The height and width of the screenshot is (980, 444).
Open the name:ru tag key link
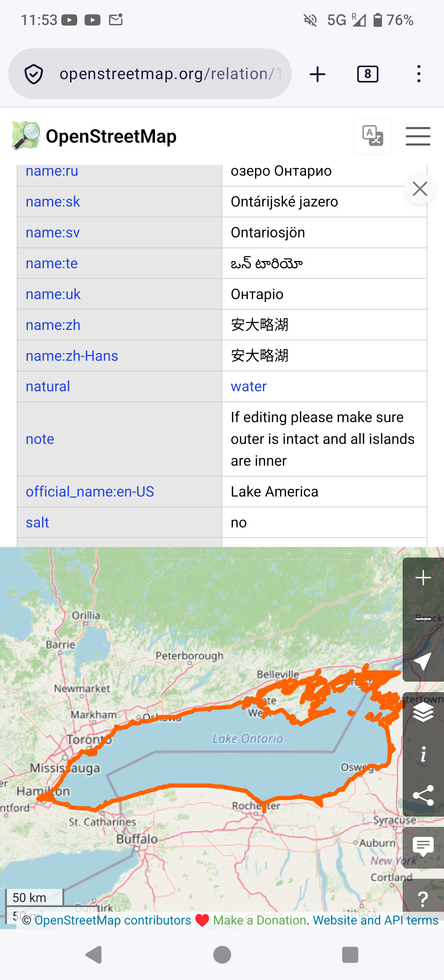click(52, 171)
